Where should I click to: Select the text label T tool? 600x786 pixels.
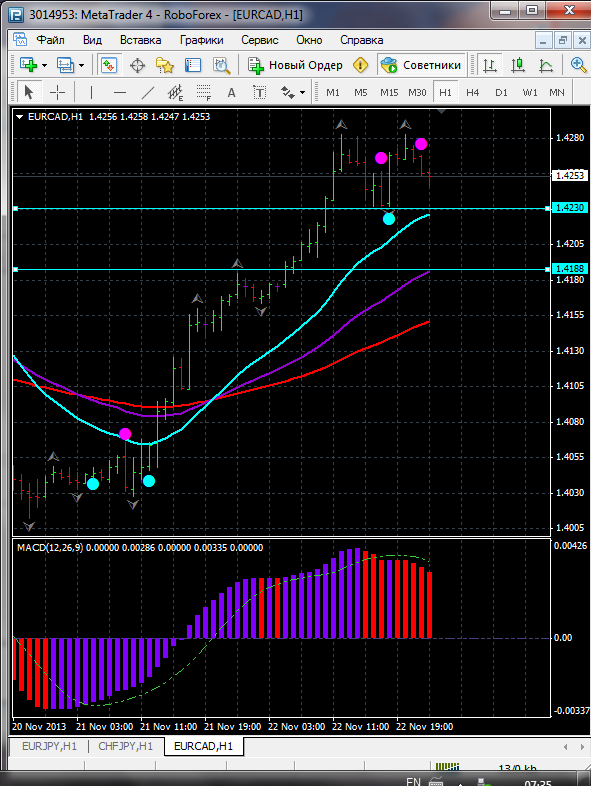coord(259,92)
